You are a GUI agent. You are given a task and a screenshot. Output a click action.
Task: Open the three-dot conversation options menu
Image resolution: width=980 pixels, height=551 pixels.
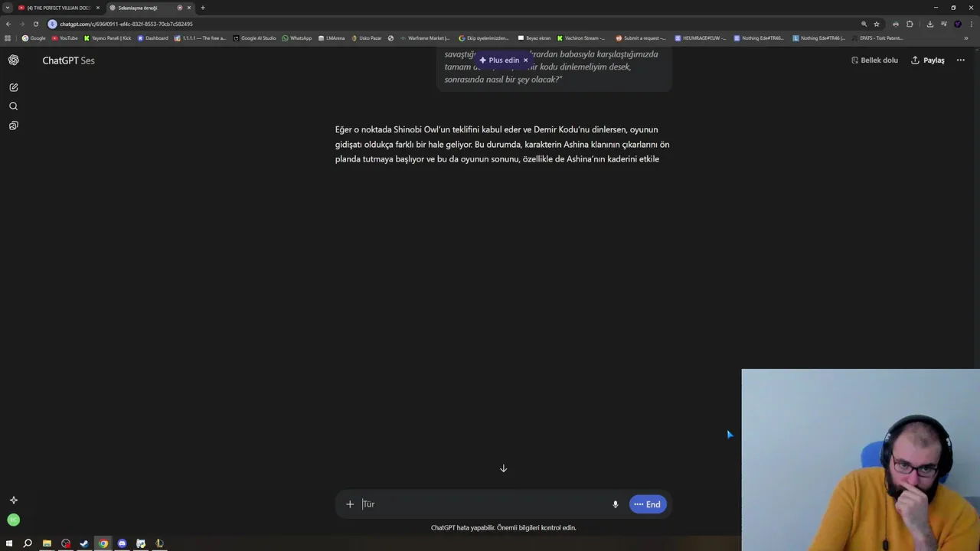coord(961,60)
